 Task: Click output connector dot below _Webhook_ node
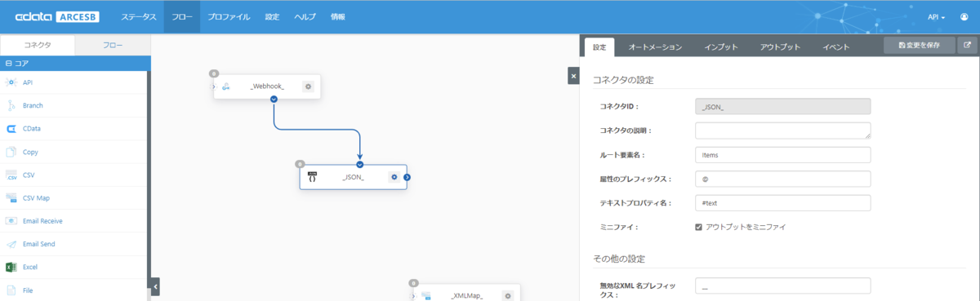[274, 99]
